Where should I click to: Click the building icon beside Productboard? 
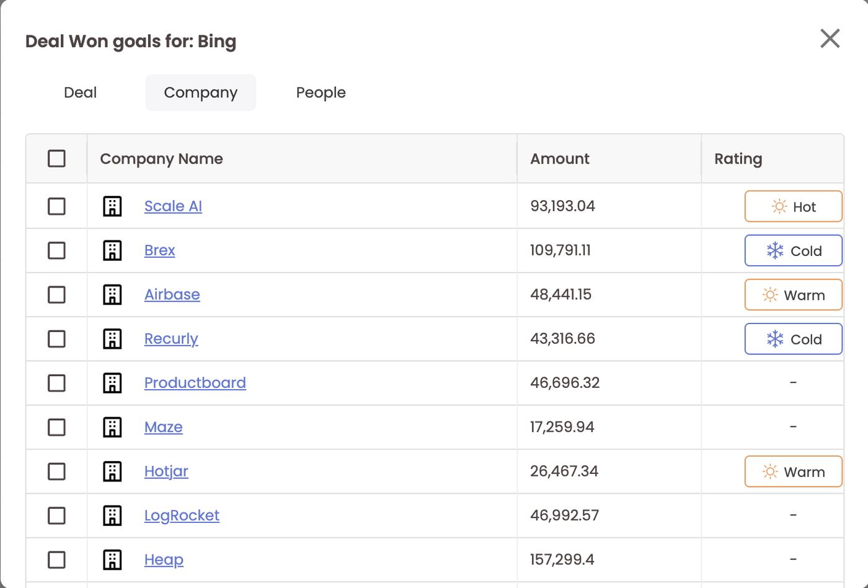click(112, 383)
